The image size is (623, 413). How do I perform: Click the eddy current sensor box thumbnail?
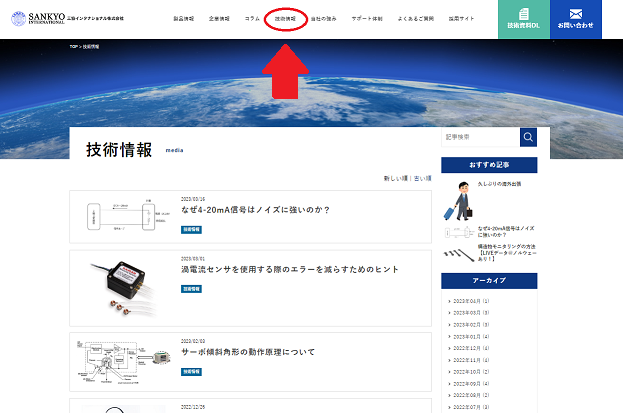(125, 288)
